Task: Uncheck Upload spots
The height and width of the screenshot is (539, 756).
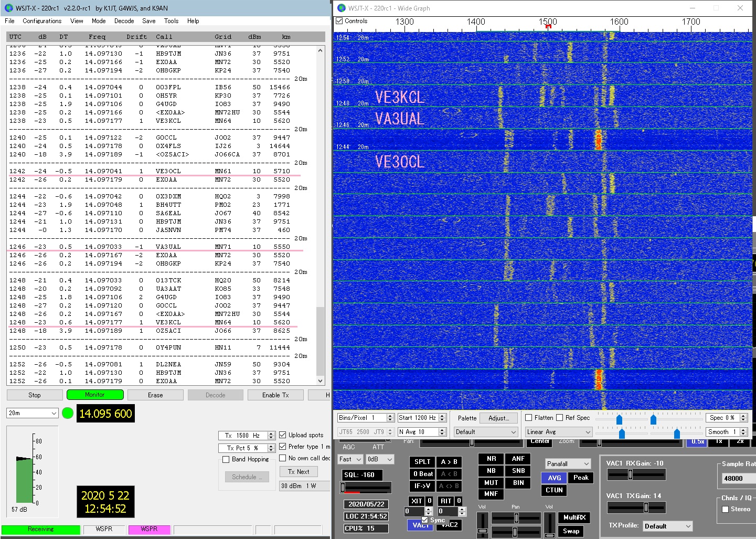Action: point(283,435)
